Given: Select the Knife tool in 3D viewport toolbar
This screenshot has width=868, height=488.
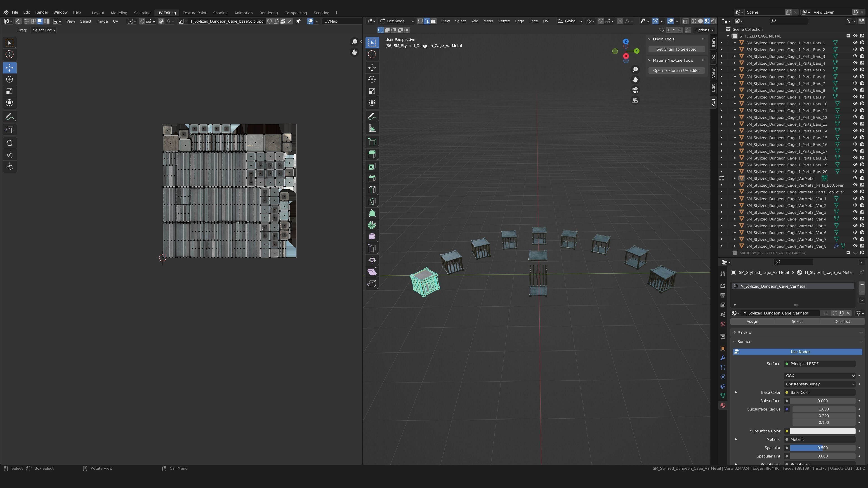Looking at the screenshot, I should 372,202.
